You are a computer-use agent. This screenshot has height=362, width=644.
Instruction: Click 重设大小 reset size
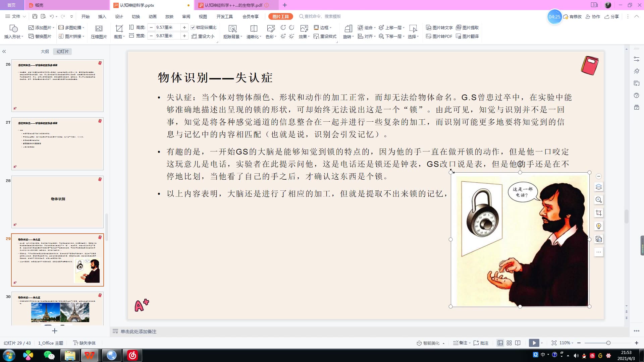(203, 36)
